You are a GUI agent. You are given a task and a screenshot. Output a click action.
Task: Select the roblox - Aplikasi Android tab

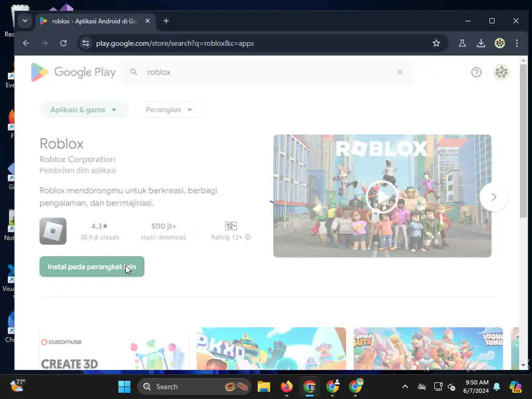click(95, 21)
